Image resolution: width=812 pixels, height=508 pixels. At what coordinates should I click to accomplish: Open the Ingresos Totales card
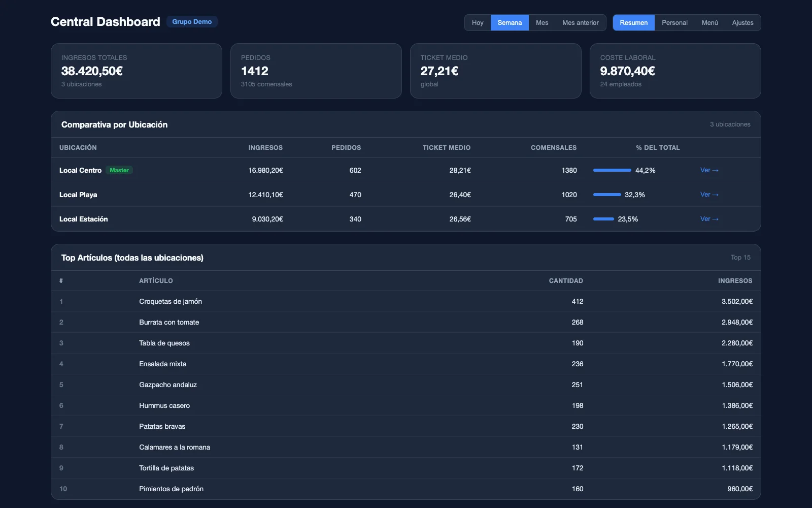[137, 71]
